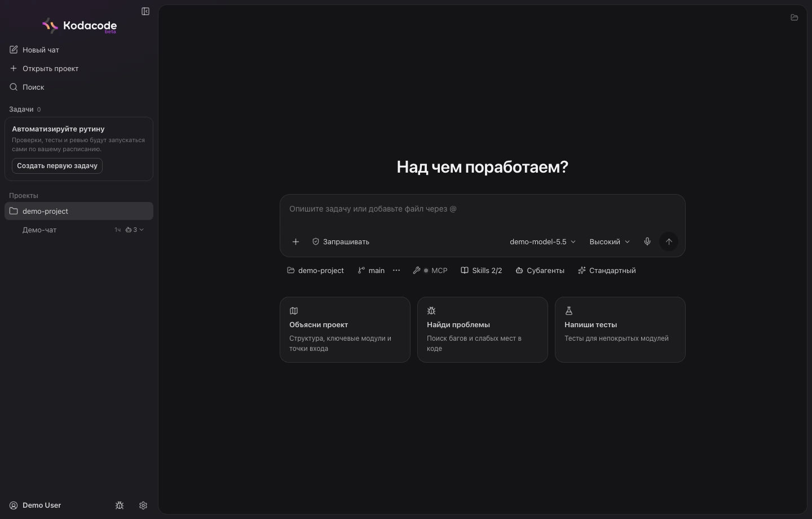The image size is (812, 519).
Task: Click the Создать первую задачу button
Action: click(x=57, y=166)
